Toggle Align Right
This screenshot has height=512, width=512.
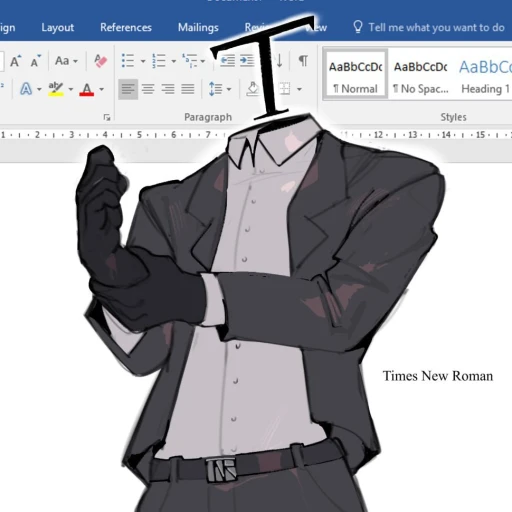pos(168,89)
